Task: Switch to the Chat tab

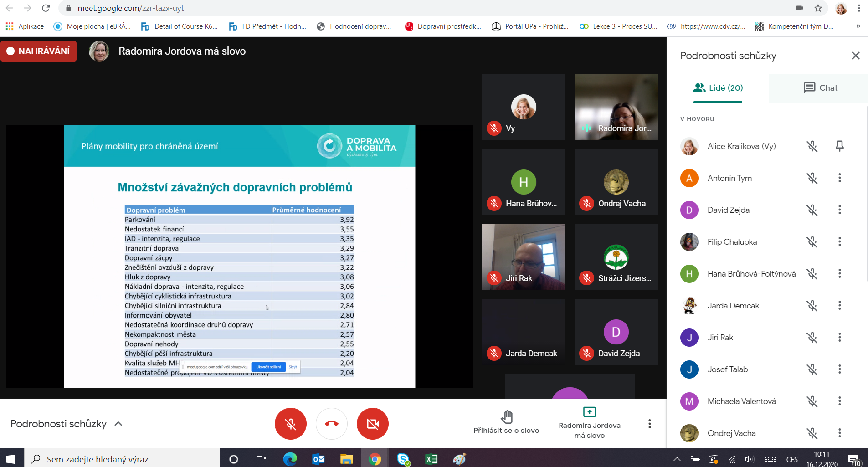Action: (x=821, y=88)
